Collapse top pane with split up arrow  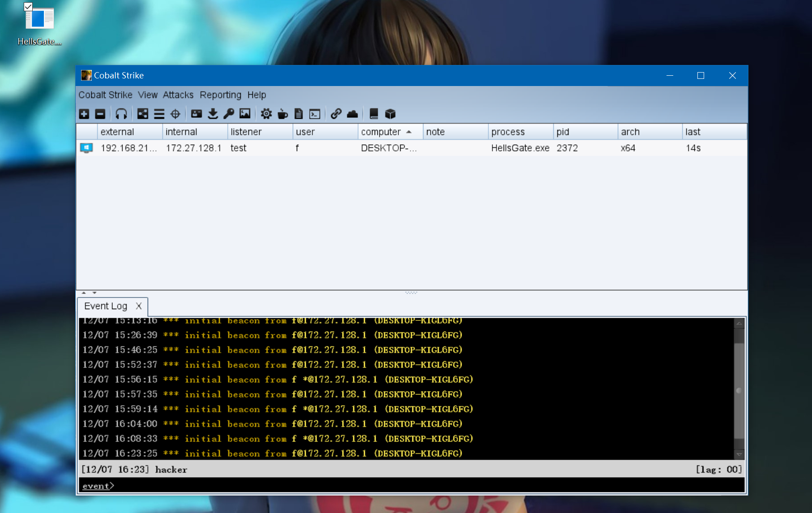click(x=84, y=293)
